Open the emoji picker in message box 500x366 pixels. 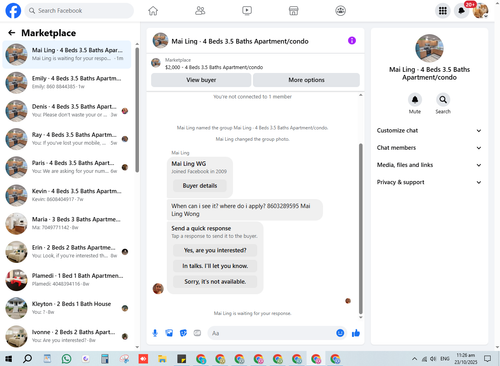(x=340, y=333)
